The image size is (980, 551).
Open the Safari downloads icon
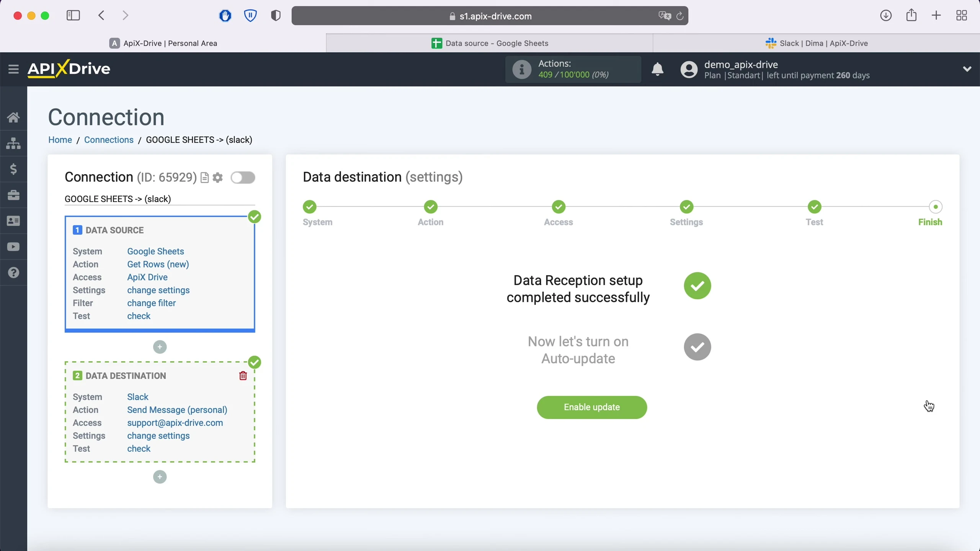[886, 16]
